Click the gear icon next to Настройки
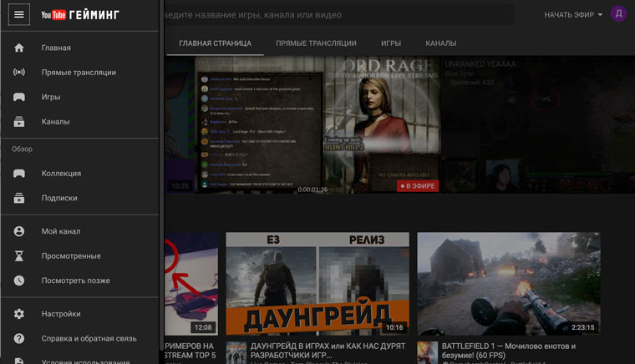 (x=19, y=314)
